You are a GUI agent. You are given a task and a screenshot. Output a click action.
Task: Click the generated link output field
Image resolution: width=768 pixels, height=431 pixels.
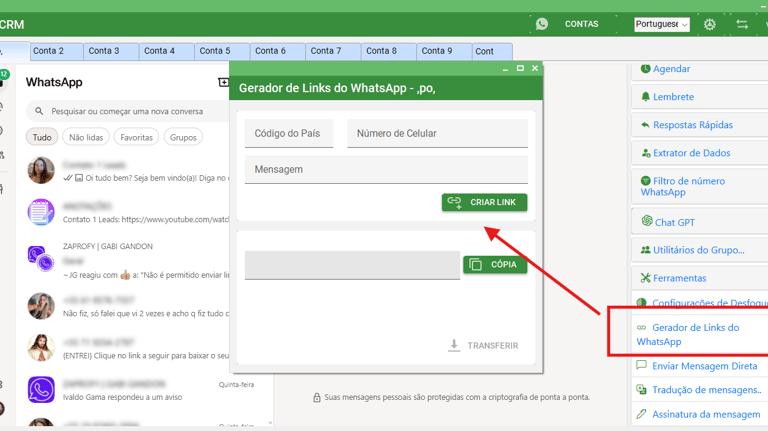352,265
